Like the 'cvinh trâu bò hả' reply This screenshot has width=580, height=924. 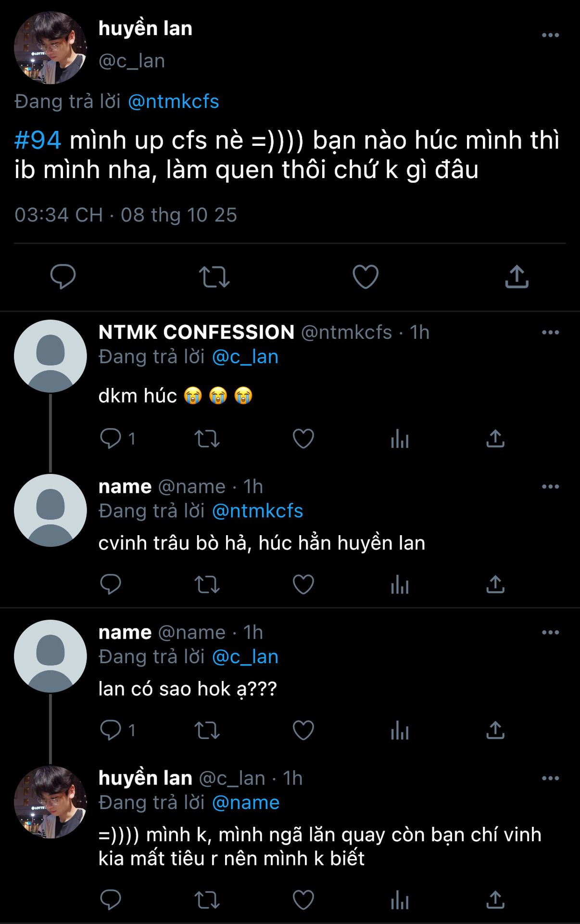click(303, 585)
